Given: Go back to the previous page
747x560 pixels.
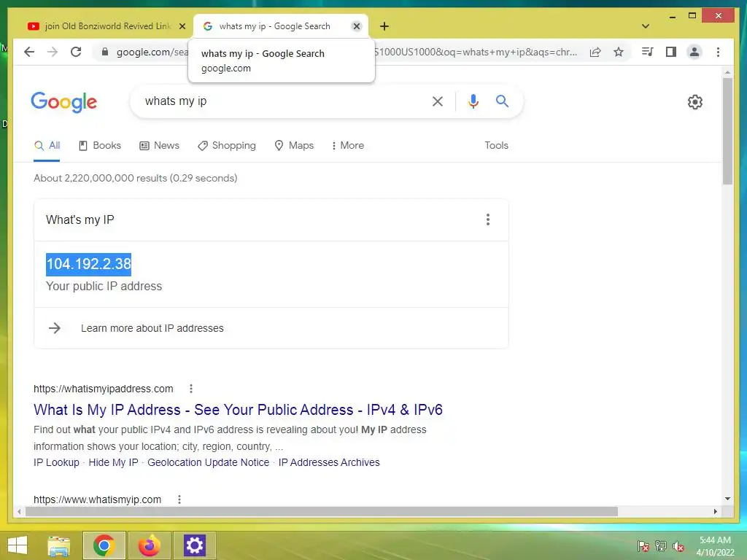Looking at the screenshot, I should click(29, 52).
